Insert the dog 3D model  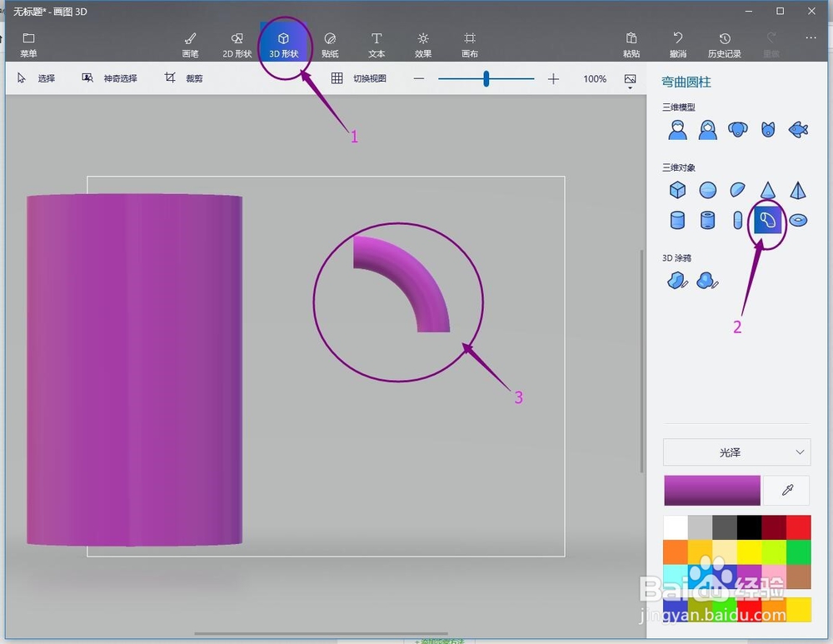click(x=738, y=130)
